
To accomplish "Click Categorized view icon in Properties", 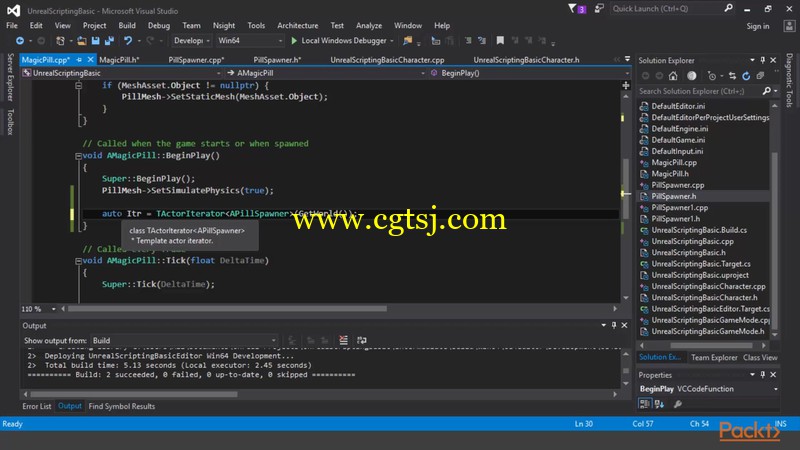I will pos(644,404).
